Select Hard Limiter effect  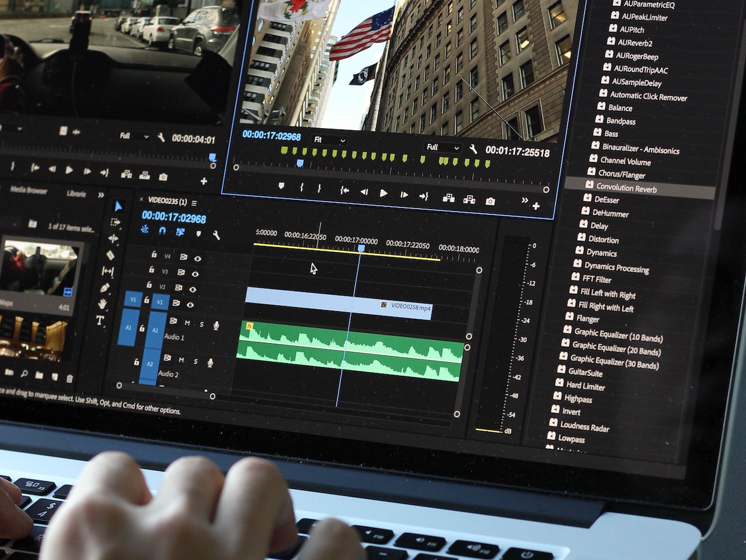tap(586, 386)
